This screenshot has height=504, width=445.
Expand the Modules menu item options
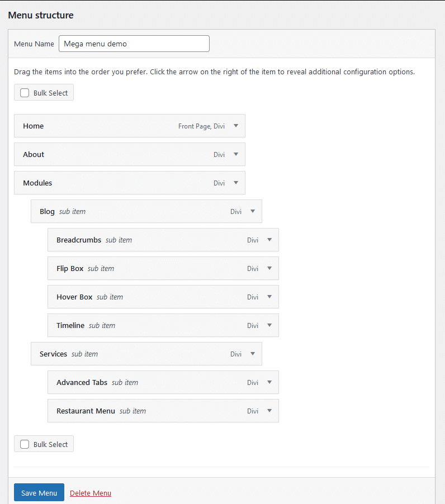[x=236, y=183]
